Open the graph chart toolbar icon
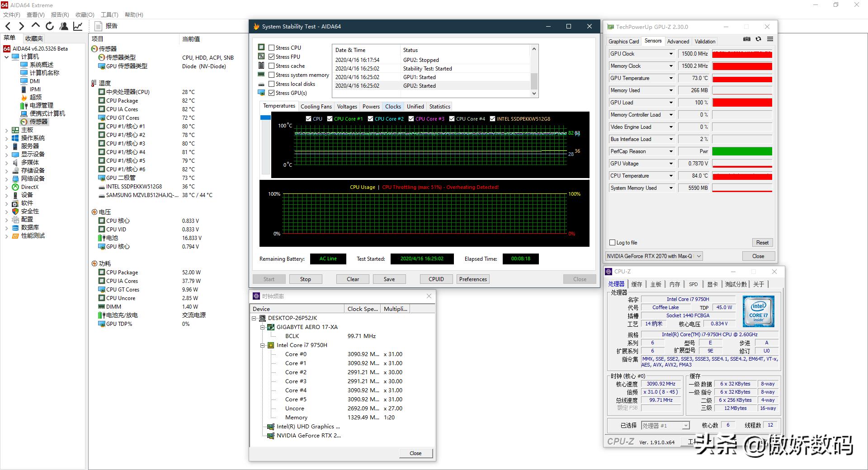 [x=78, y=26]
